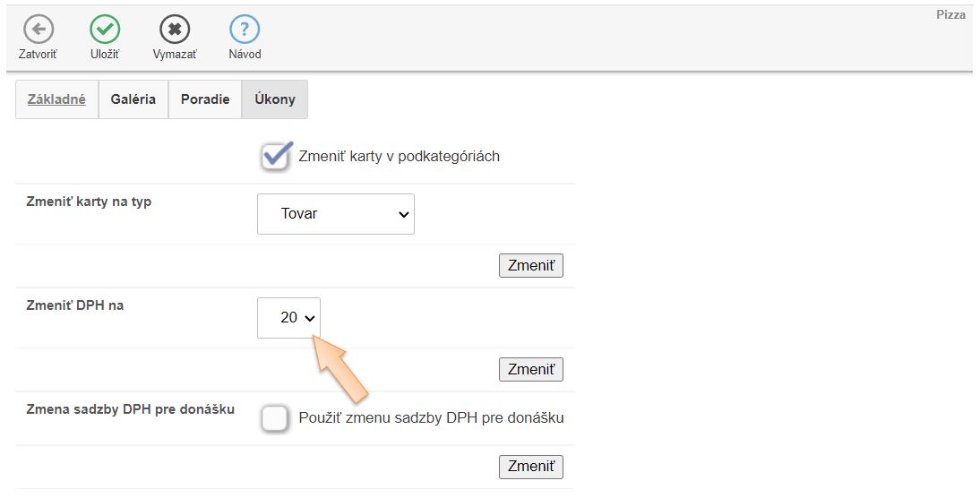This screenshot has width=980, height=498.
Task: Click the 'Zmeniť DPH na' field label
Action: coord(75,305)
